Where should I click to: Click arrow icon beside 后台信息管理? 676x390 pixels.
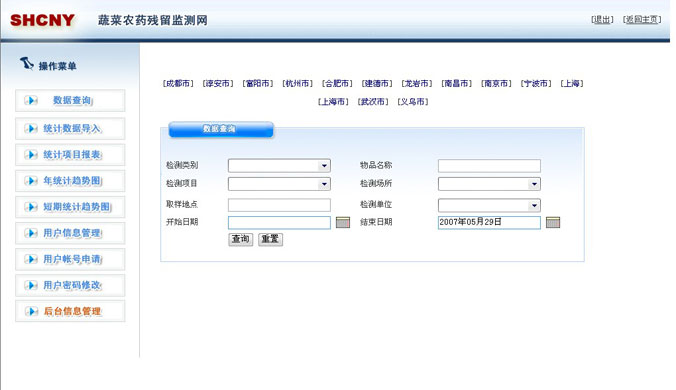(x=31, y=311)
